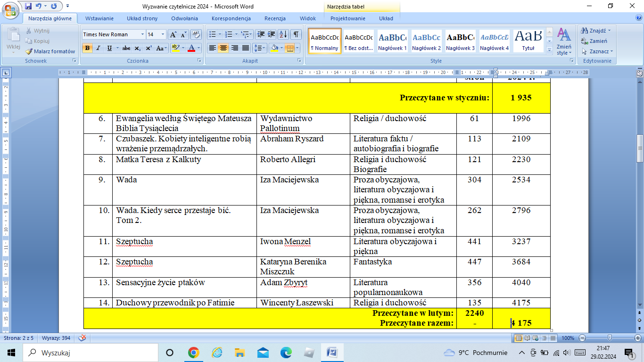Open the change case Aa dropdown
The image size is (644, 362).
[162, 48]
